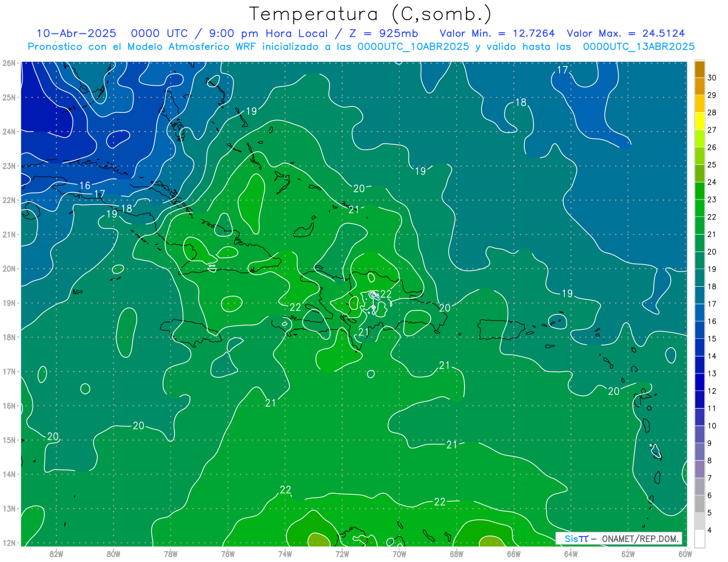Screen dimensions: 728x562
Task: Click colorbar label '24'
Action: [x=712, y=182]
